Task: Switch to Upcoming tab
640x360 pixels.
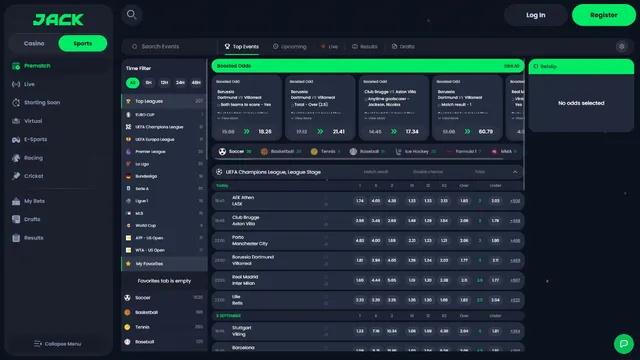Action: [289, 47]
